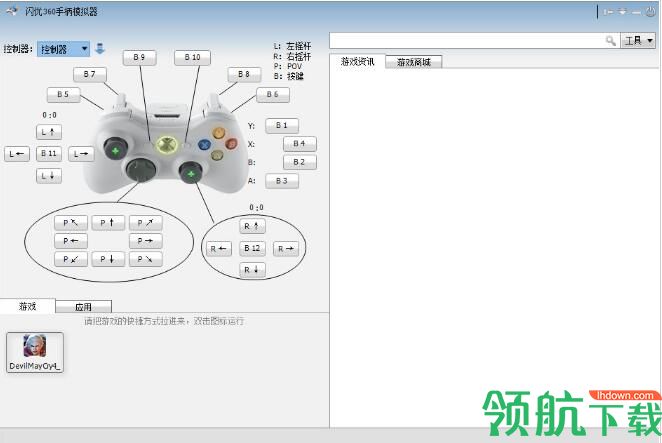Click right stick up arrow button
Screen dimensions: 662x443
pos(252,226)
